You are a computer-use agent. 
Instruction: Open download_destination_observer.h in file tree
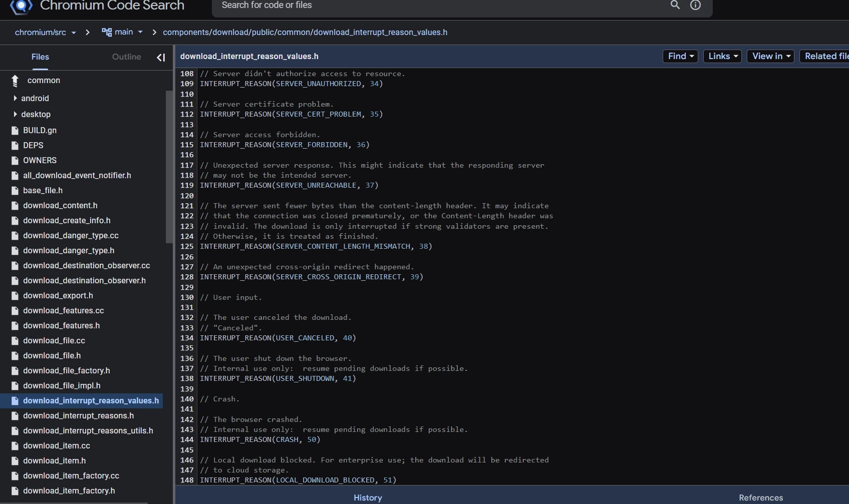click(85, 281)
